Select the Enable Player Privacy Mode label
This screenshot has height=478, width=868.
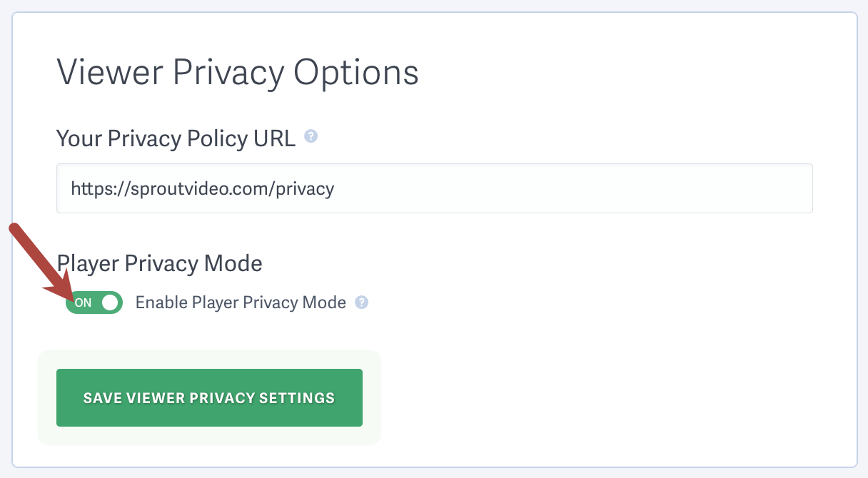click(x=241, y=302)
